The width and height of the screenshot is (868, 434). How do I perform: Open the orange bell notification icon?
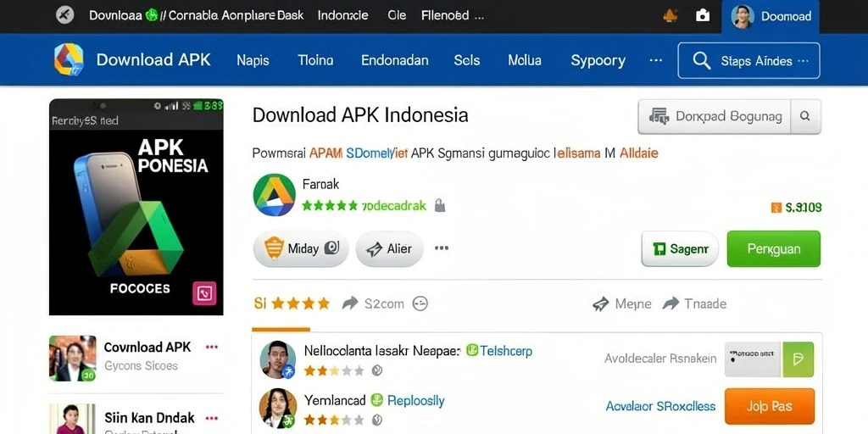[x=670, y=15]
